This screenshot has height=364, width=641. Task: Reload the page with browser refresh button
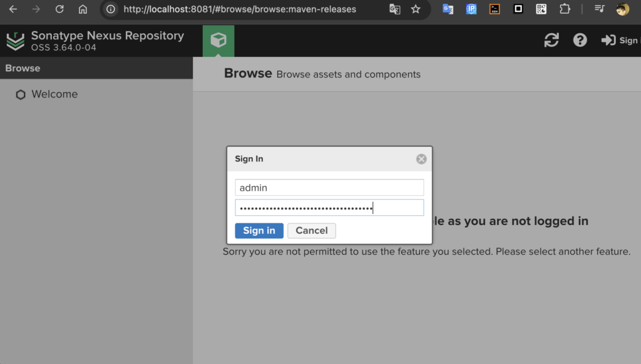[59, 9]
